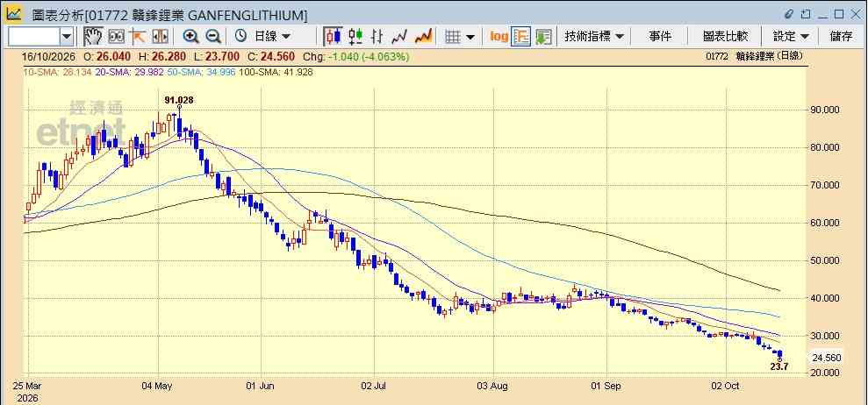Open the 設定 dropdown menu
Image resolution: width=868 pixels, height=405 pixels.
tap(791, 37)
